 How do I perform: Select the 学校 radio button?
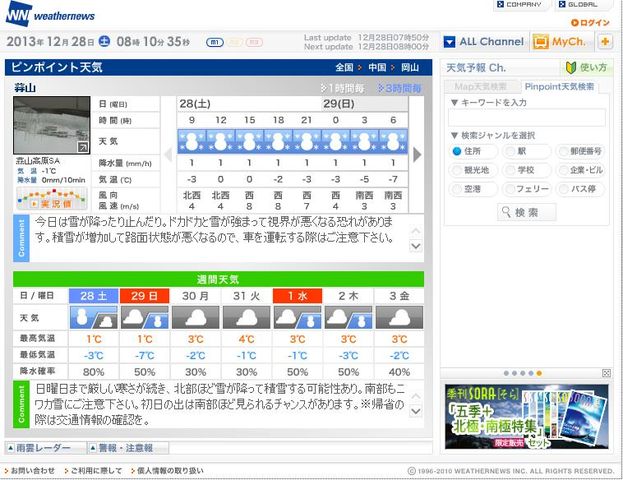click(509, 170)
